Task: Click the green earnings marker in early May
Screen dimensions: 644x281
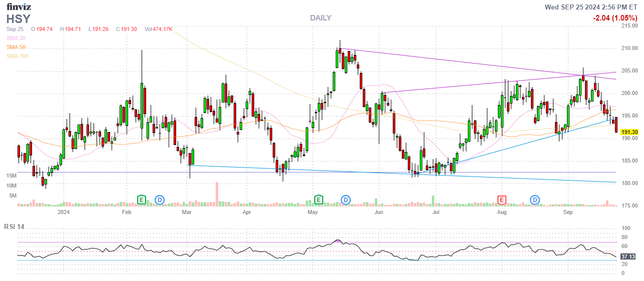Action: [x=318, y=200]
